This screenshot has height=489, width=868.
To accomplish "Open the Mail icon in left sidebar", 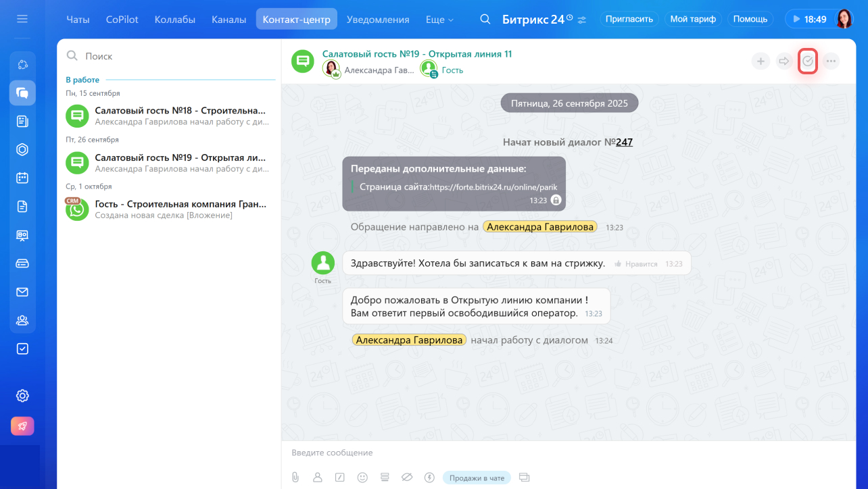I will (22, 292).
